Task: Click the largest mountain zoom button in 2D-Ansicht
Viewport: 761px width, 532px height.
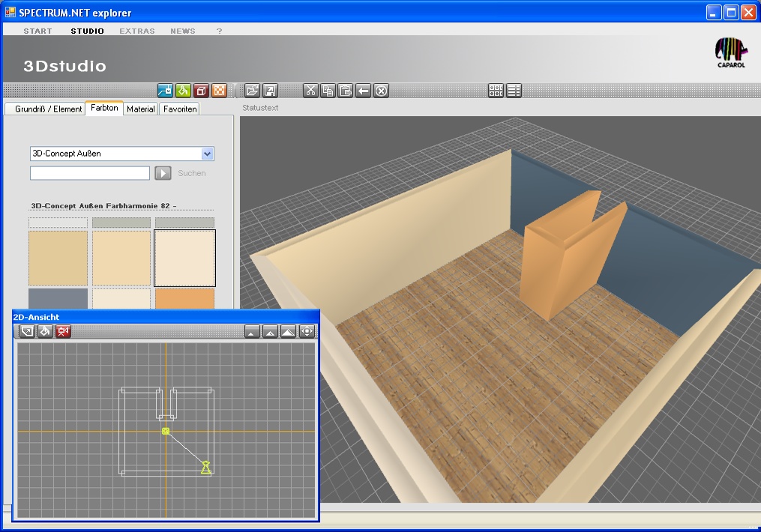Action: tap(288, 331)
